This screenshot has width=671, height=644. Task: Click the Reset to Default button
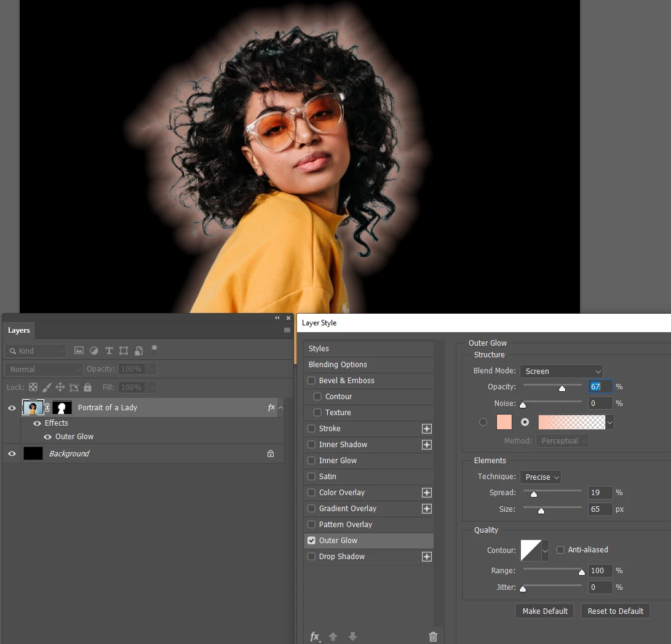click(x=616, y=611)
